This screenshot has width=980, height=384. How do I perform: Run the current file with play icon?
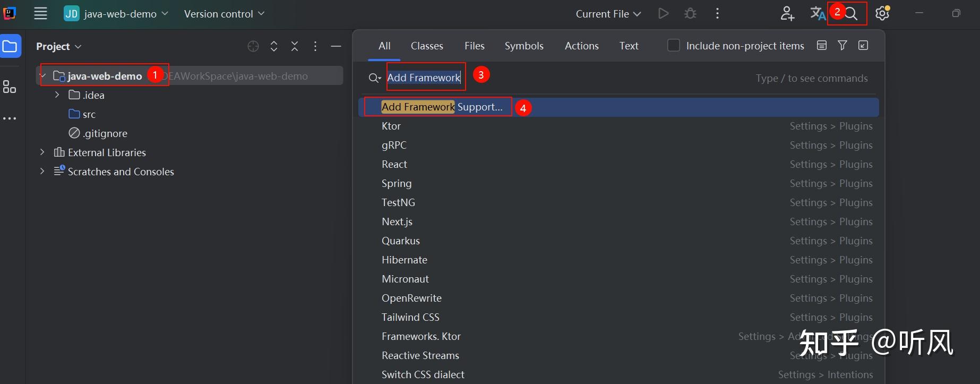663,14
